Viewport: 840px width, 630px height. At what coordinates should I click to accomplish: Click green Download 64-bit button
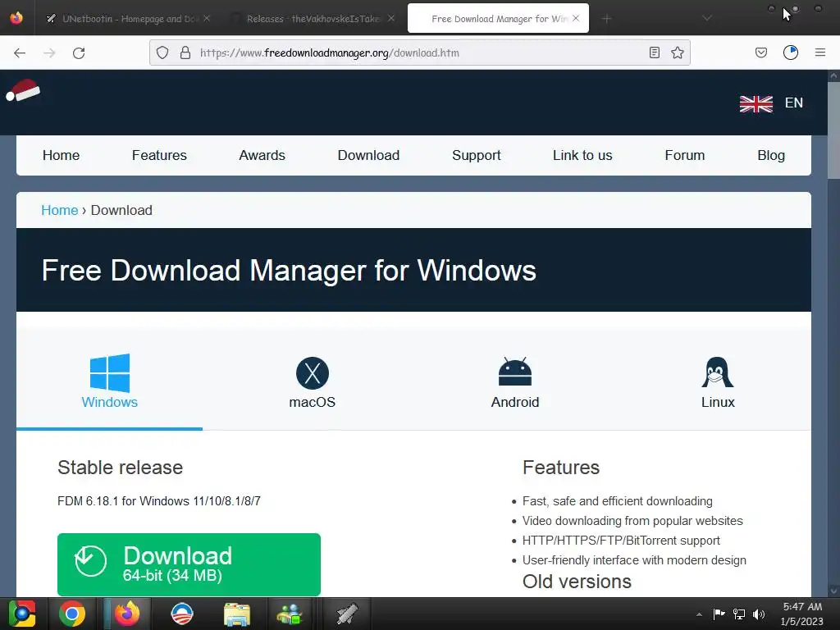[189, 564]
